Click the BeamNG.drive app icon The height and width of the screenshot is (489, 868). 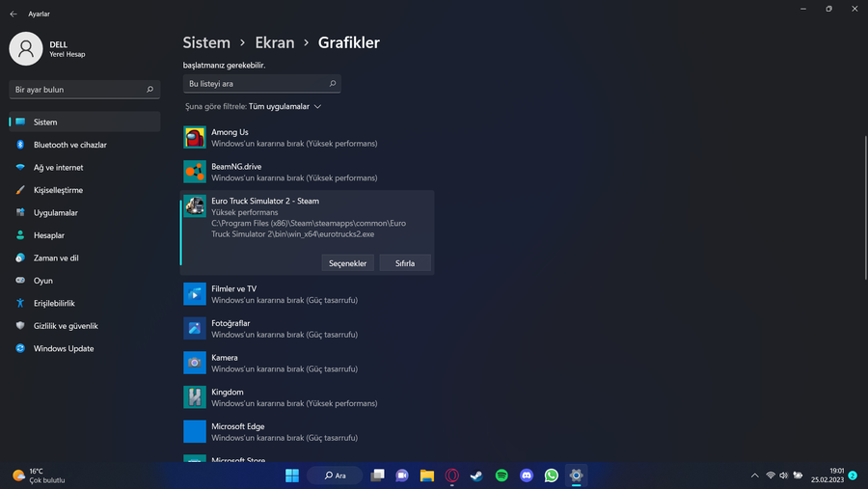tap(194, 172)
